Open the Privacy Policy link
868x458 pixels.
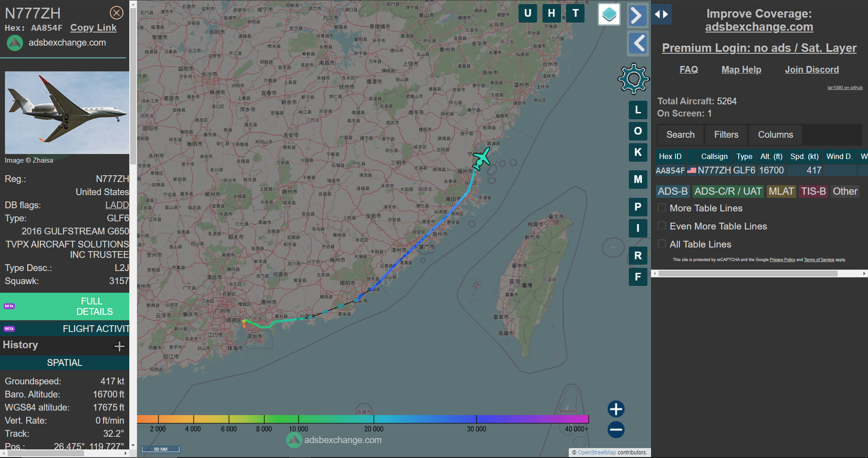coord(782,260)
